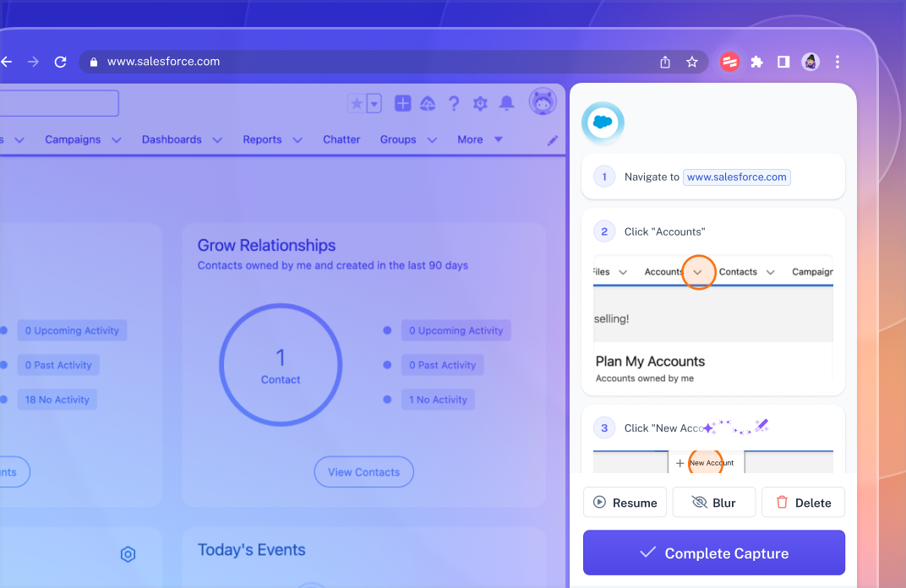Toggle the browser side panel icon
This screenshot has height=588, width=906.
tap(783, 62)
